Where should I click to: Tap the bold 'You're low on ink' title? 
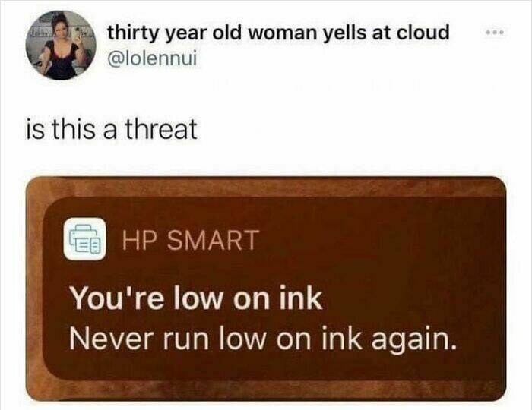click(196, 298)
